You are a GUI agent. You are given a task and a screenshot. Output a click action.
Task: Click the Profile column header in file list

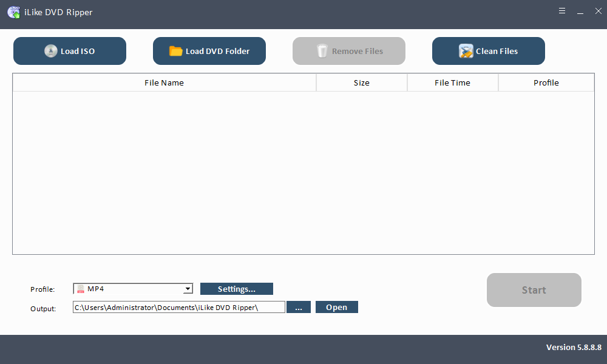(x=546, y=83)
